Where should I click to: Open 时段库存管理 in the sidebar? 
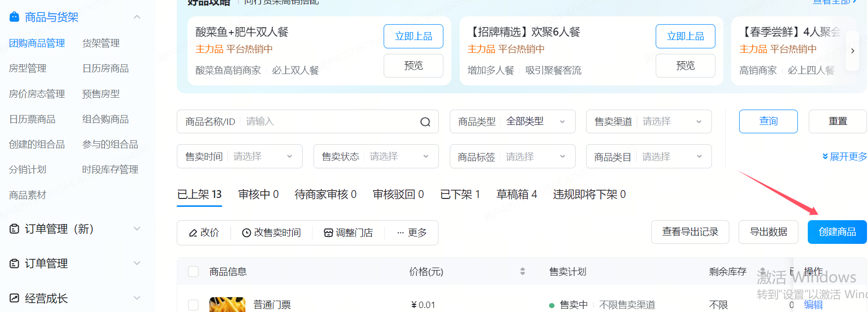(110, 170)
